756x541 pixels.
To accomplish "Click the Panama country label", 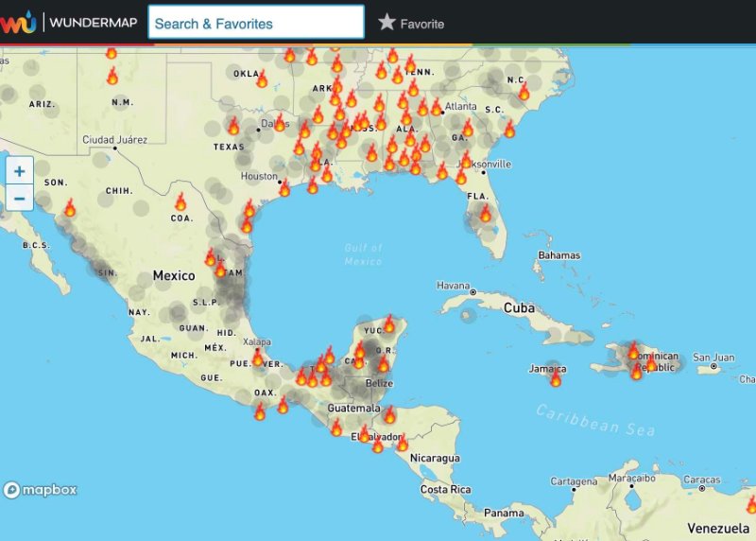I will click(x=504, y=513).
